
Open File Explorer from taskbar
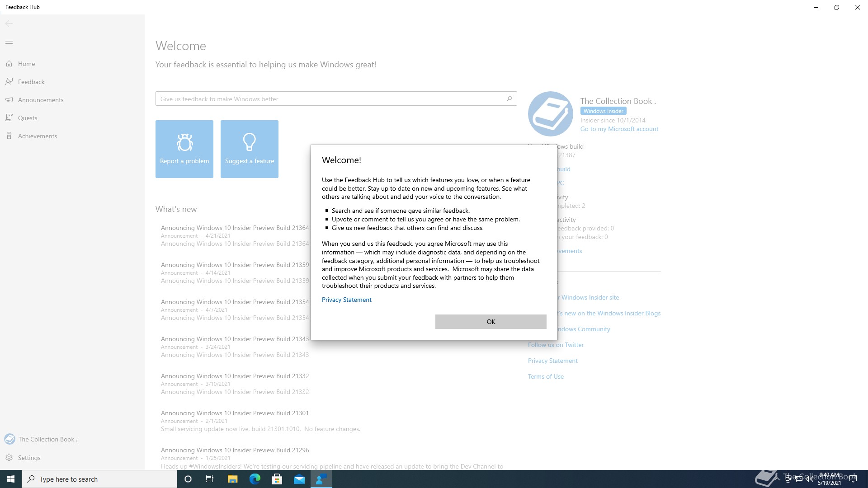click(x=232, y=479)
